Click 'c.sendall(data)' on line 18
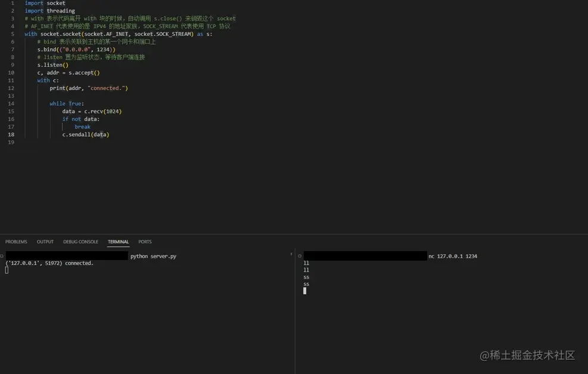Image resolution: width=588 pixels, height=374 pixels. coord(86,134)
